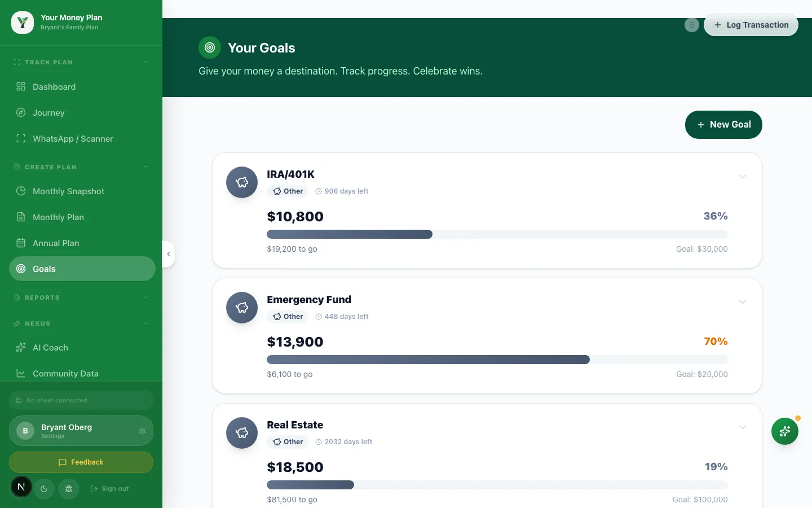812x508 pixels.
Task: Toggle dark mode with the moon icon
Action: 44,489
